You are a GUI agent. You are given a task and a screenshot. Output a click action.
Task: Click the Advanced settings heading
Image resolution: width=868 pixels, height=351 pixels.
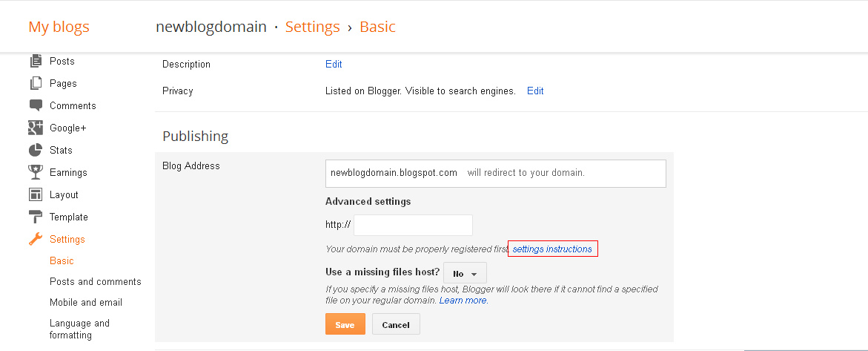click(368, 201)
